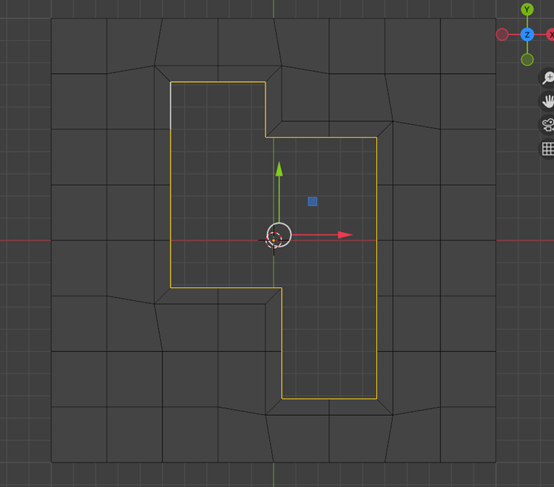This screenshot has height=487, width=554.
Task: Select the bottom yellow edge of selection
Action: pyautogui.click(x=329, y=399)
